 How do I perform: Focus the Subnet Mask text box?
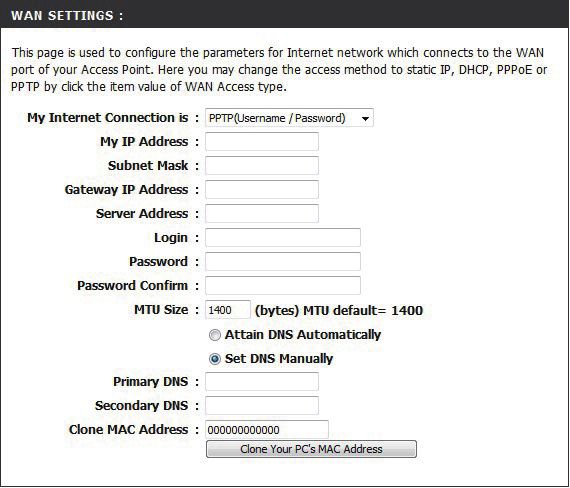coord(262,165)
